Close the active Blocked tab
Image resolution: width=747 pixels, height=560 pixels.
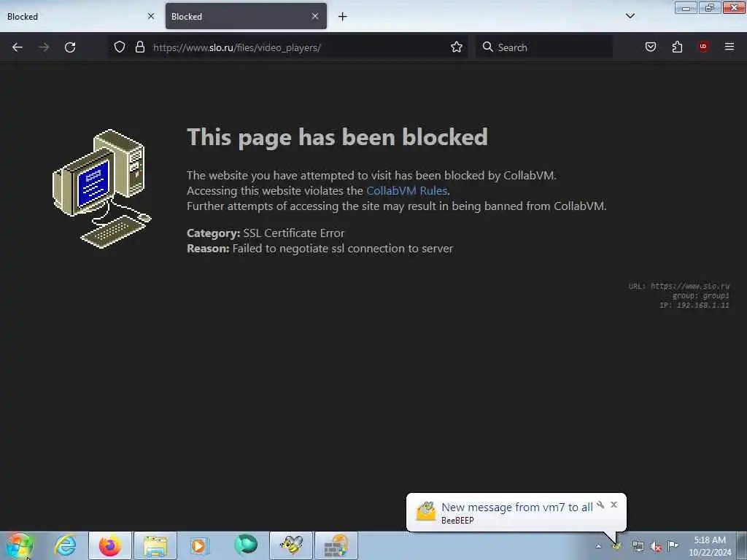[315, 16]
